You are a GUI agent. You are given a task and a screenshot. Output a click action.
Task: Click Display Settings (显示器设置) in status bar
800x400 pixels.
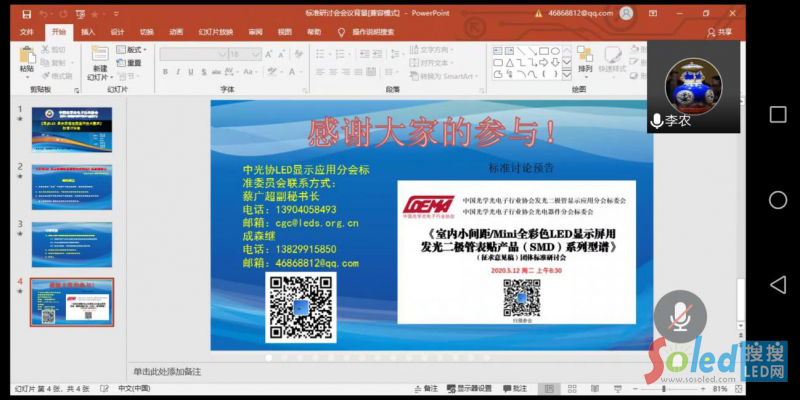pos(469,388)
